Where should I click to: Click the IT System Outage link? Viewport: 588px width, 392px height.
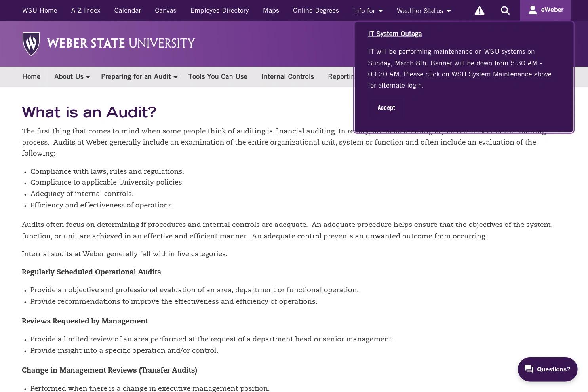[395, 34]
